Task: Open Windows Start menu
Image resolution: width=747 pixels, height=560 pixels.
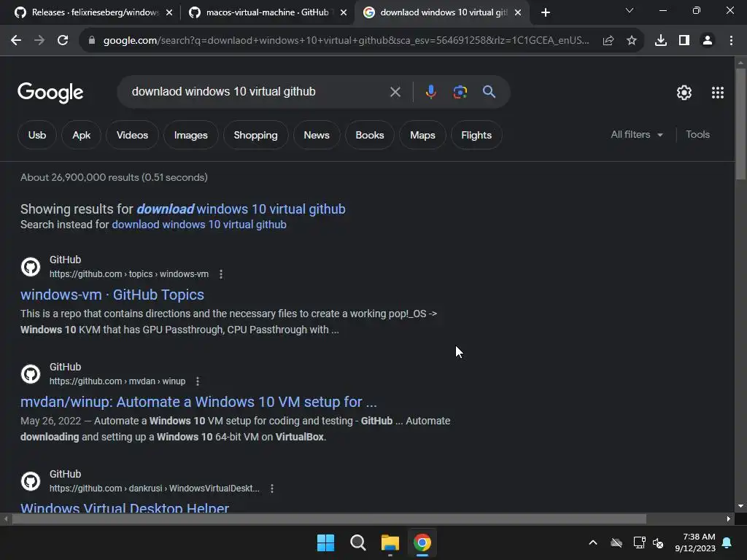Action: pyautogui.click(x=326, y=542)
